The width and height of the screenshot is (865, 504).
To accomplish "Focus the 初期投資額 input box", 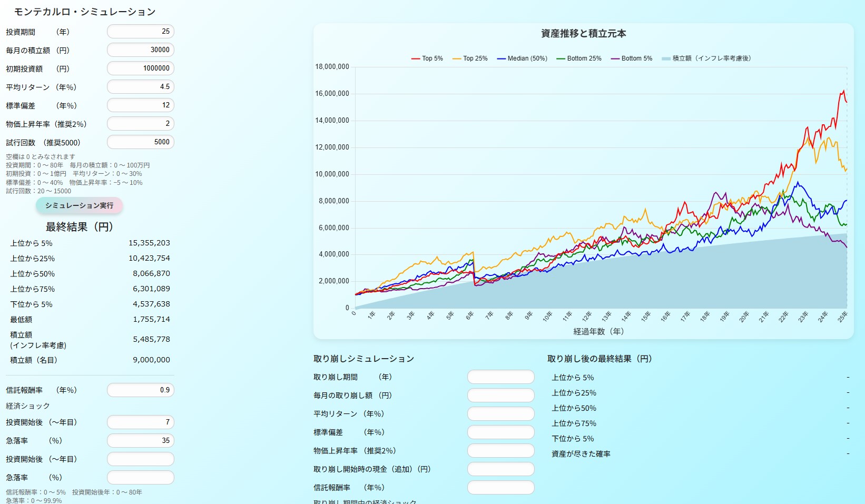I will point(140,68).
